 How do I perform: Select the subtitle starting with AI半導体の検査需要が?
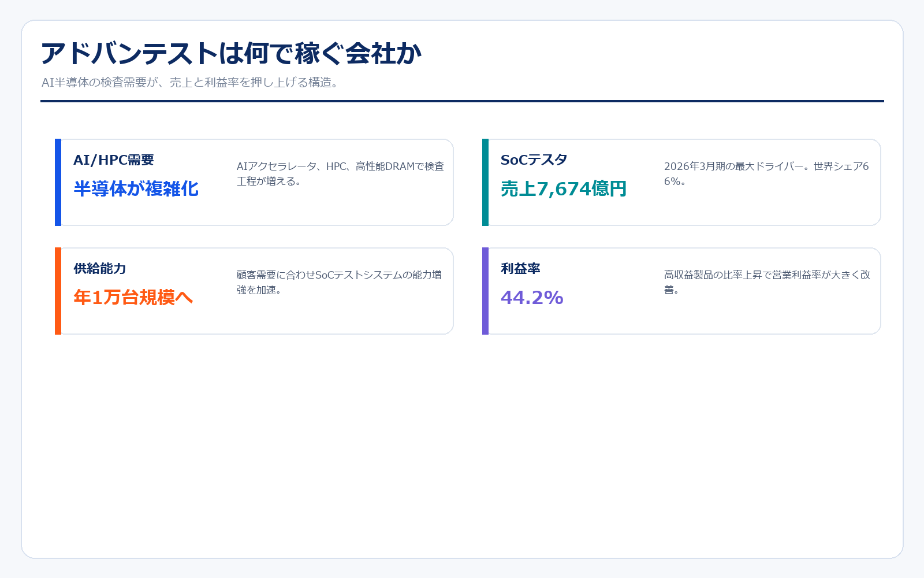[x=190, y=83]
